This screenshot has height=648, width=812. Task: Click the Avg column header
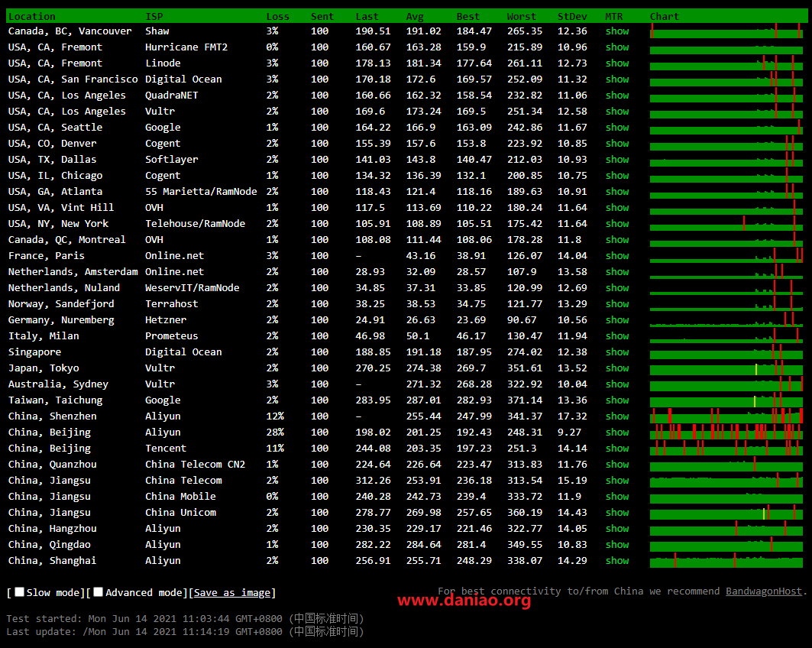(x=415, y=17)
